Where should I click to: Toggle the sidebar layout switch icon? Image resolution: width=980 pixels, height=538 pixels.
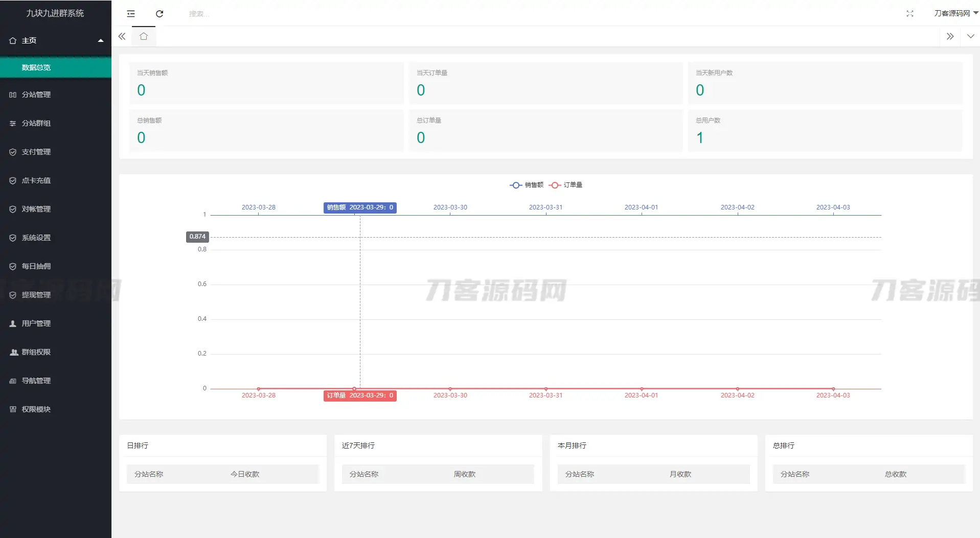click(131, 14)
